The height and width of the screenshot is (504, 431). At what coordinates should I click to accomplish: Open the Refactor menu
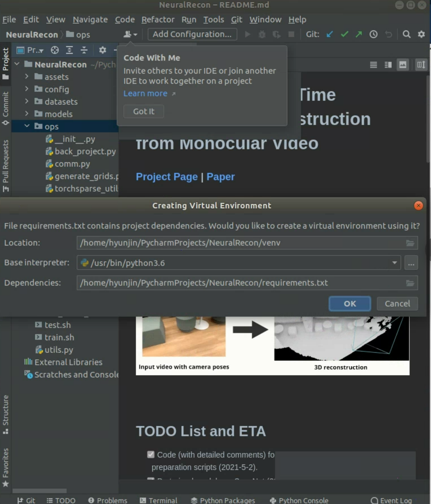point(158,19)
